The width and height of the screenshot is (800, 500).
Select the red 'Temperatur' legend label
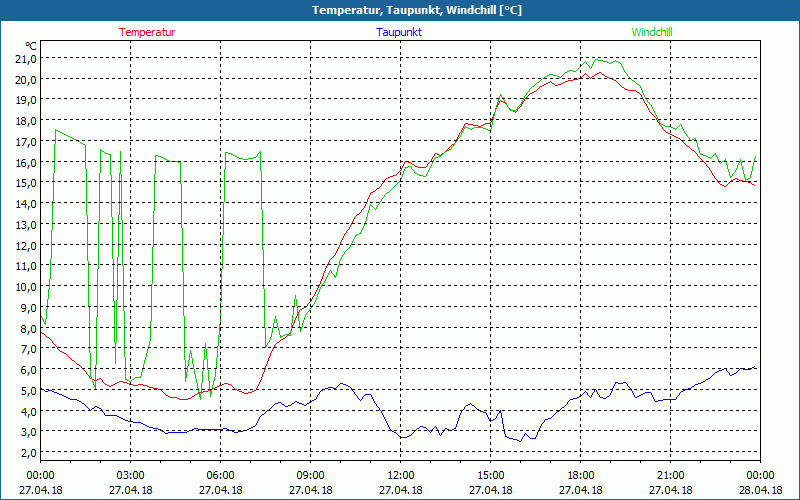coord(147,32)
